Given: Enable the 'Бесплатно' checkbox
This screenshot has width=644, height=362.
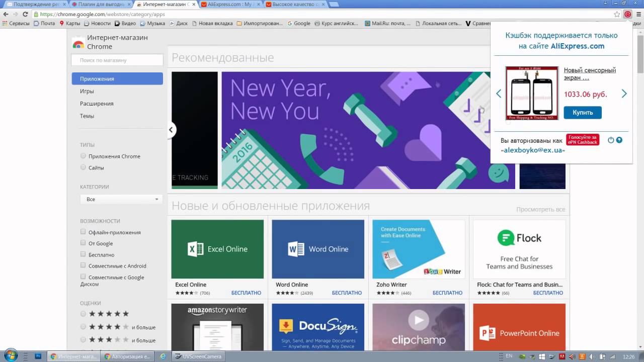Looking at the screenshot, I should click(x=83, y=254).
